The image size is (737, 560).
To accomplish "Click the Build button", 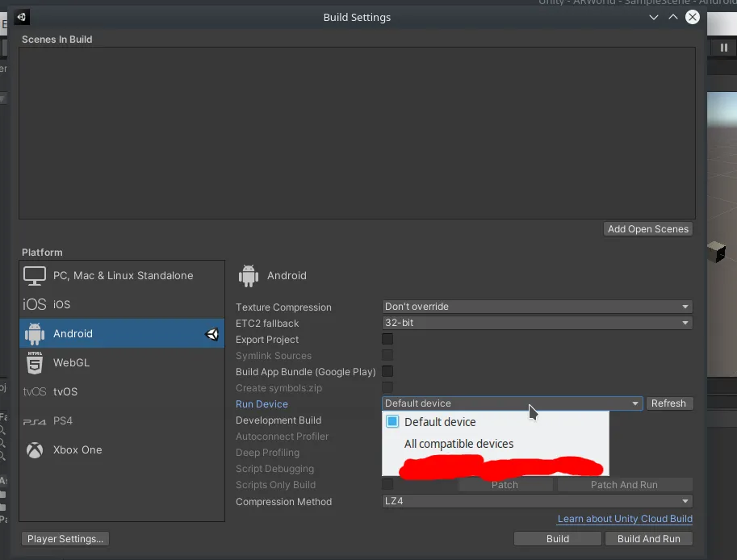I will (558, 539).
